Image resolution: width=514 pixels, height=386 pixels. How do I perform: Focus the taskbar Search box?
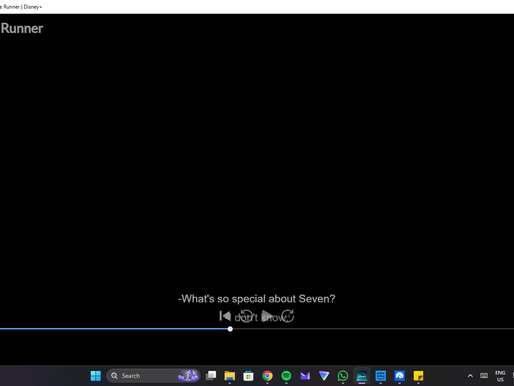tap(153, 376)
